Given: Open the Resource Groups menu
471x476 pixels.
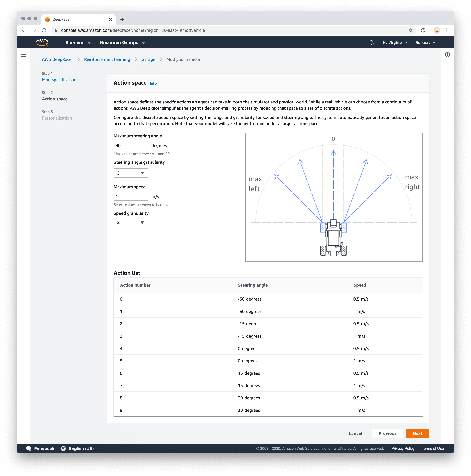Looking at the screenshot, I should click(x=122, y=43).
